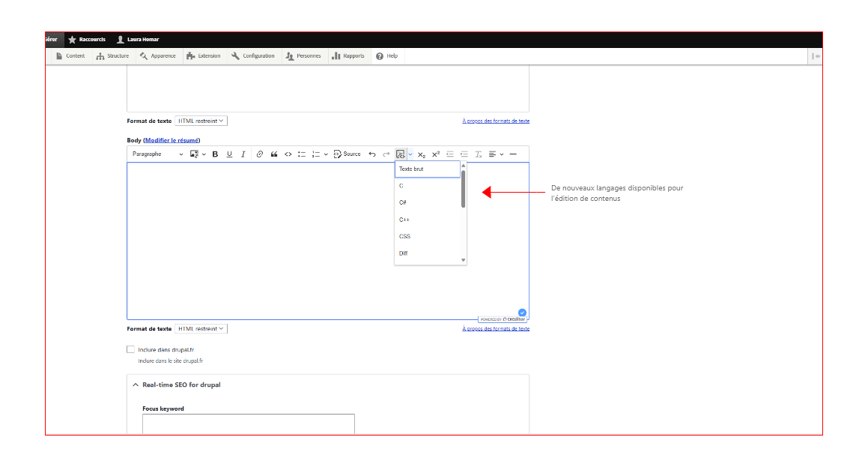The height and width of the screenshot is (467, 868).
Task: Open the Paragraphe heading dropdown
Action: 157,154
